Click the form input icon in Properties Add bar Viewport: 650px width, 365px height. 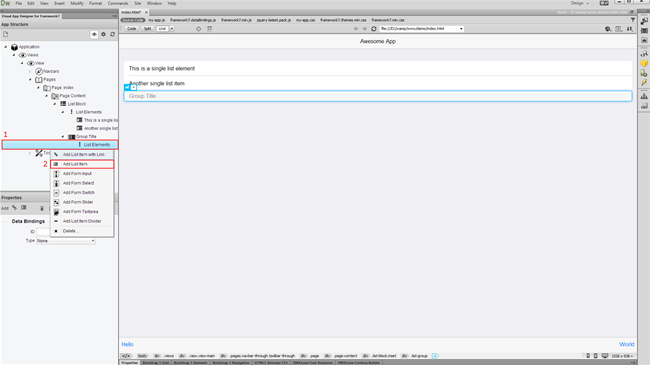[x=42, y=208]
